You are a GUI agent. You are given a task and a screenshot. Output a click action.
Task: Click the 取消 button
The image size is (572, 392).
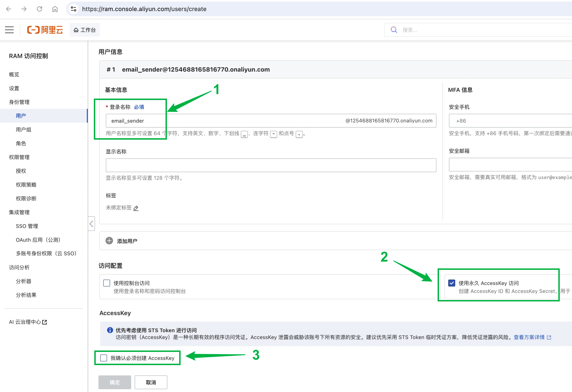[151, 382]
